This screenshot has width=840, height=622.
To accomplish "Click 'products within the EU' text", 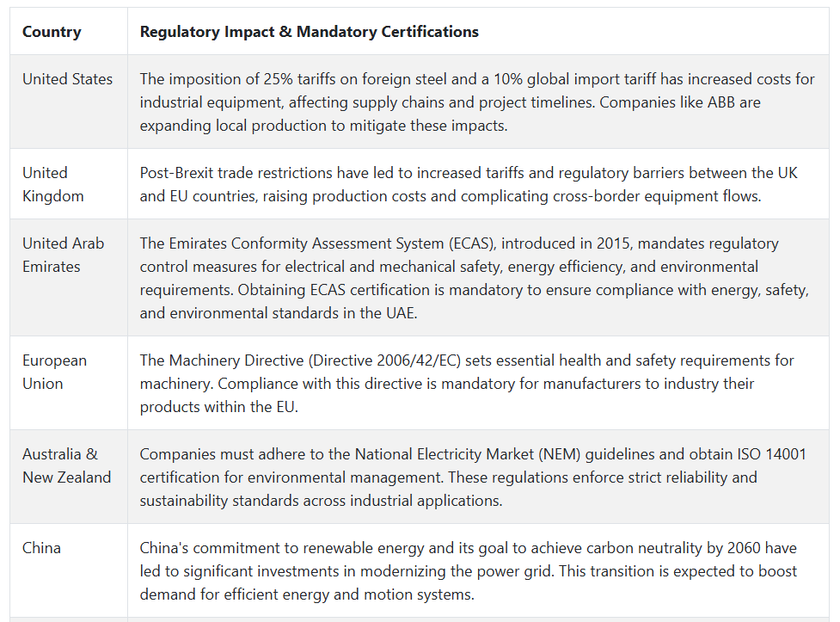I will pos(218,407).
